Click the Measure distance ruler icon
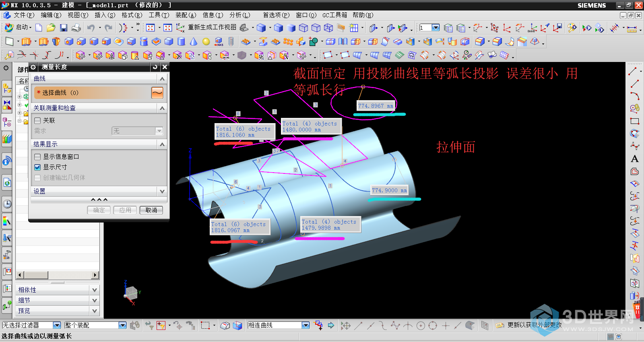This screenshot has height=342, width=644. [x=632, y=28]
